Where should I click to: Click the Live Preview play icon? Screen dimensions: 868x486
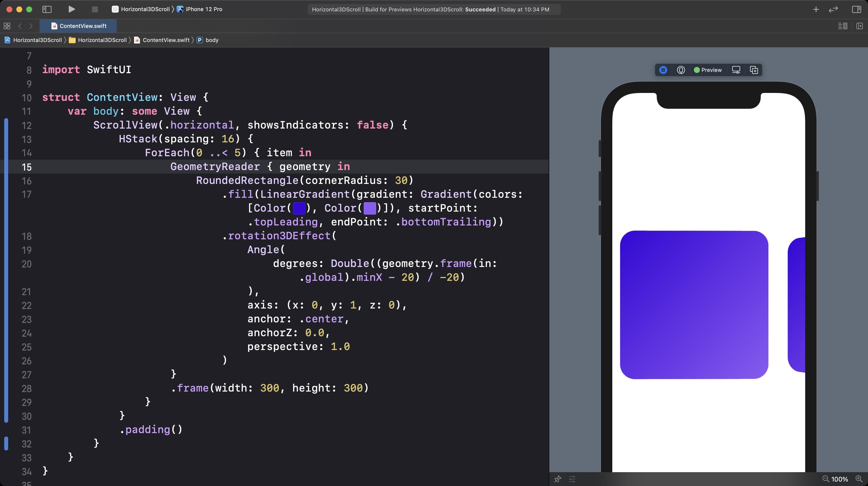pyautogui.click(x=663, y=70)
